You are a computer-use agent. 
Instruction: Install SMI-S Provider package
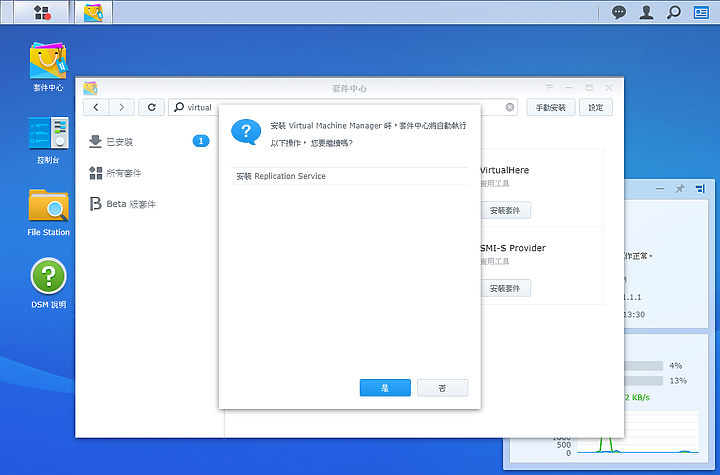pyautogui.click(x=505, y=288)
